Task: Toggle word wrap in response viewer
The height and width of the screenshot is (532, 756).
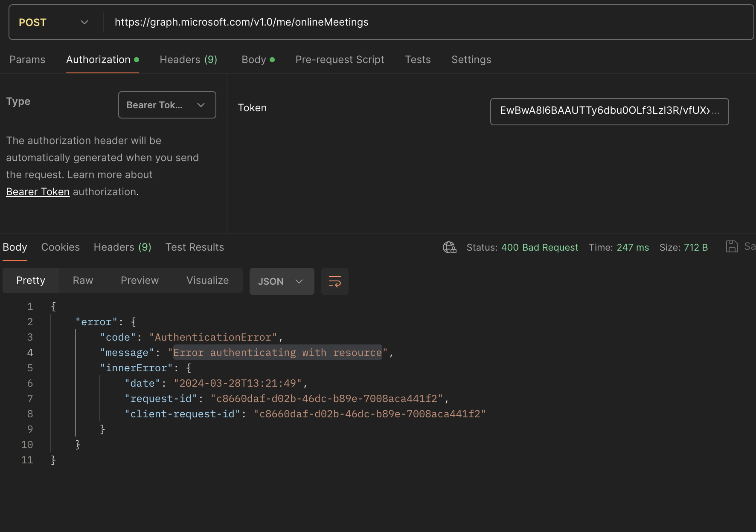Action: click(334, 281)
